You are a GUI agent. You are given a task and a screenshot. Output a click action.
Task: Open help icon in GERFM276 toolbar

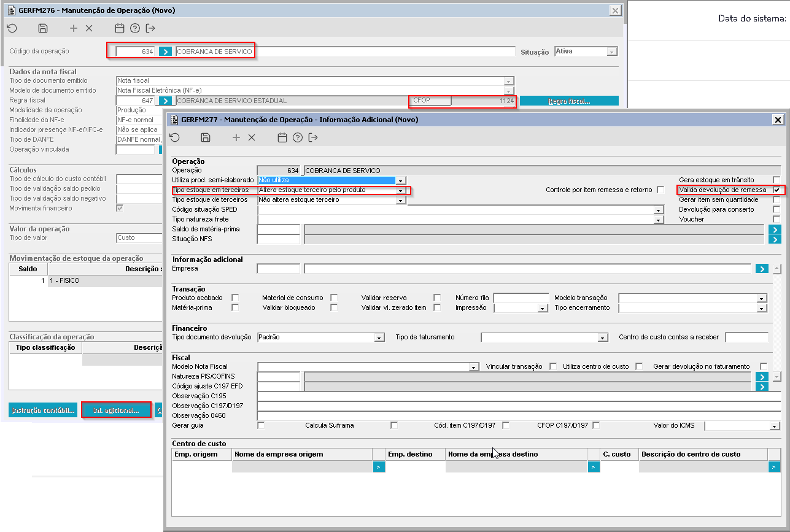135,28
